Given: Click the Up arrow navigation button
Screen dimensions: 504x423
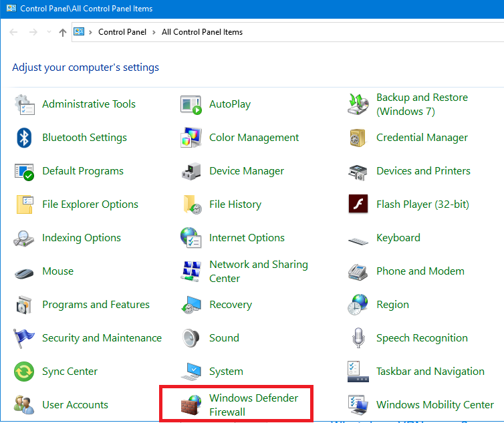Looking at the screenshot, I should [63, 32].
